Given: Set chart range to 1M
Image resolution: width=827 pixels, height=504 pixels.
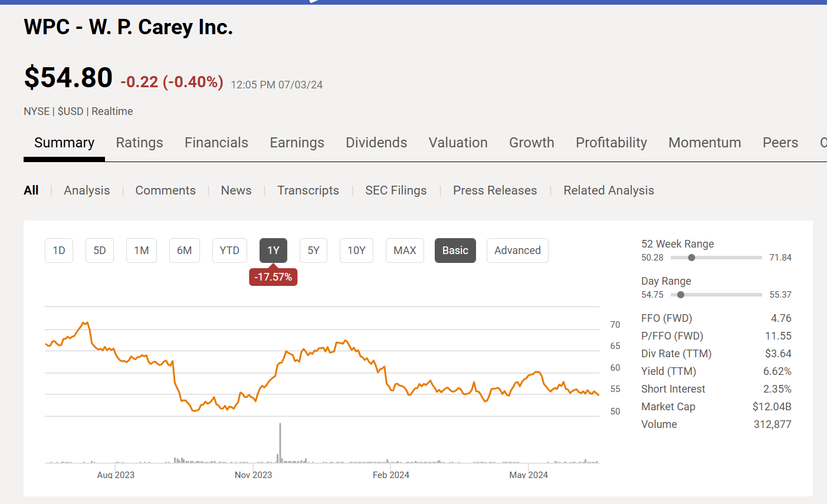Looking at the screenshot, I should tap(142, 251).
